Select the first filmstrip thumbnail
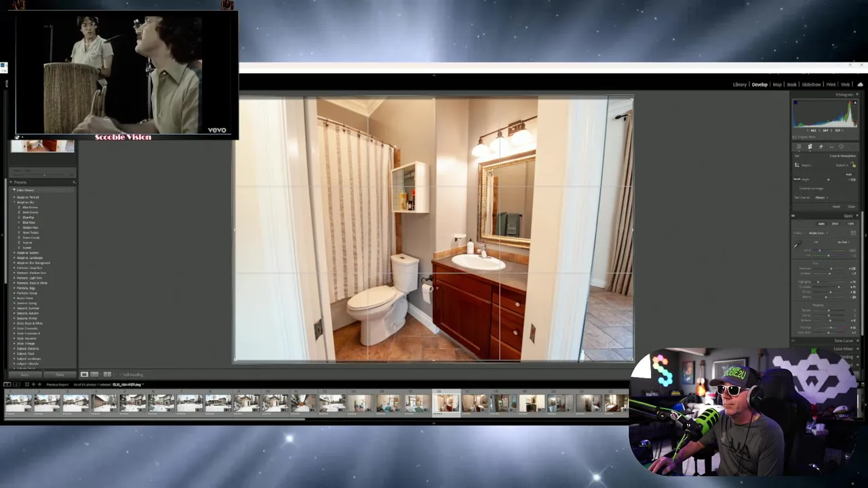 (18, 403)
